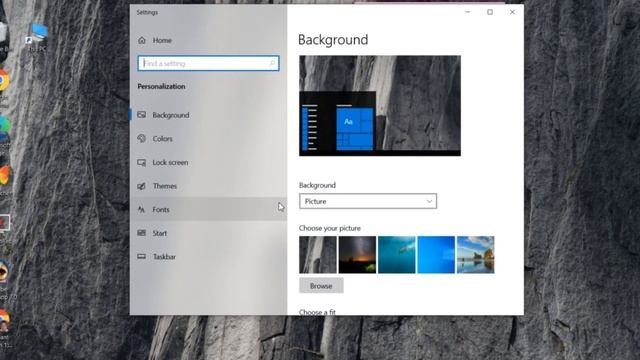640x360 pixels.
Task: Choose the starry night sky picture thumbnail
Action: pyautogui.click(x=357, y=255)
